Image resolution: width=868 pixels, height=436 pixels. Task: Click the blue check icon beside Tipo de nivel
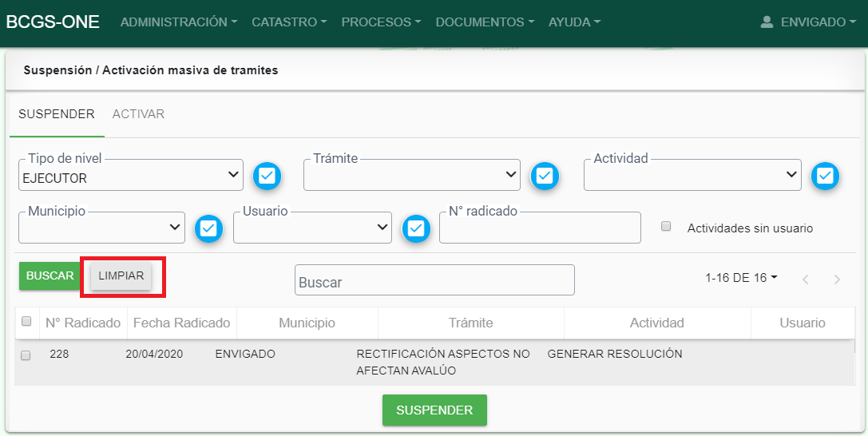[268, 176]
